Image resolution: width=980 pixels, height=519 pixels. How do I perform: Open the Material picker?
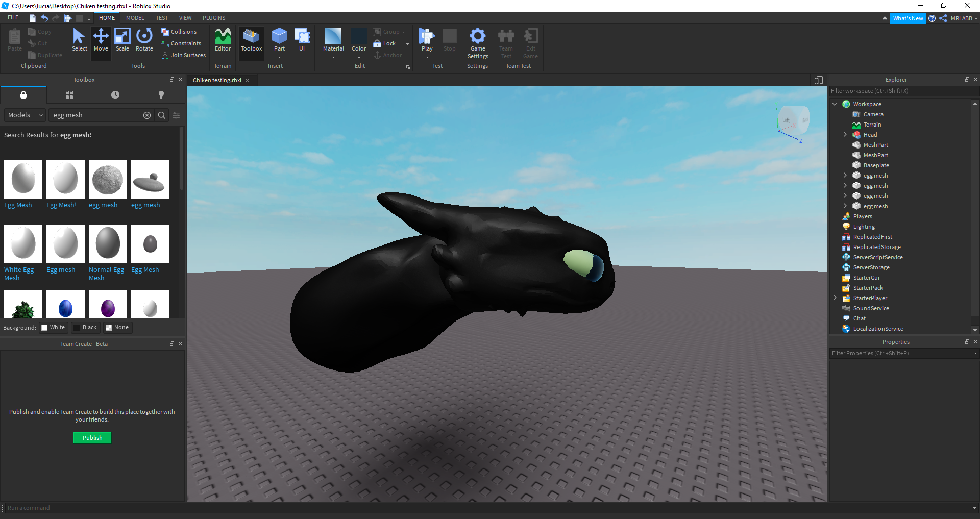point(333,40)
